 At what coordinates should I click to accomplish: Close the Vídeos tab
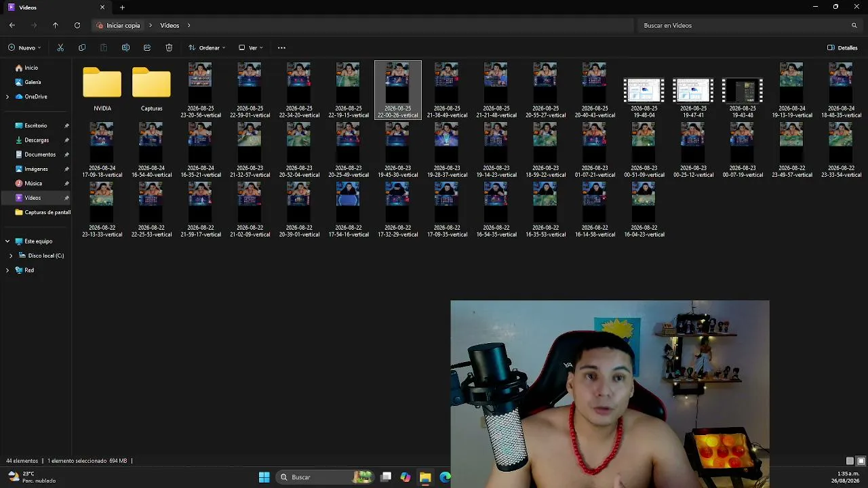point(102,7)
